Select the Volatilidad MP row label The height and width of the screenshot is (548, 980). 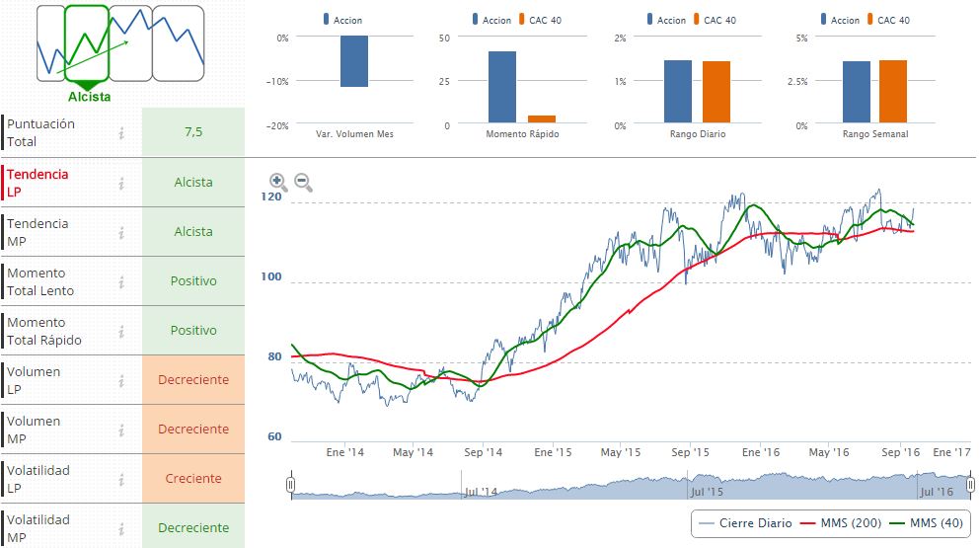[38, 528]
